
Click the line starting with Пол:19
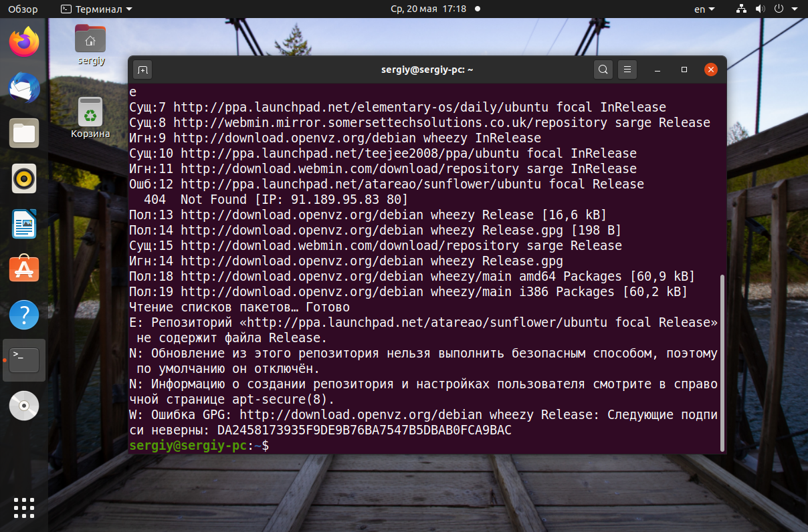[409, 292]
